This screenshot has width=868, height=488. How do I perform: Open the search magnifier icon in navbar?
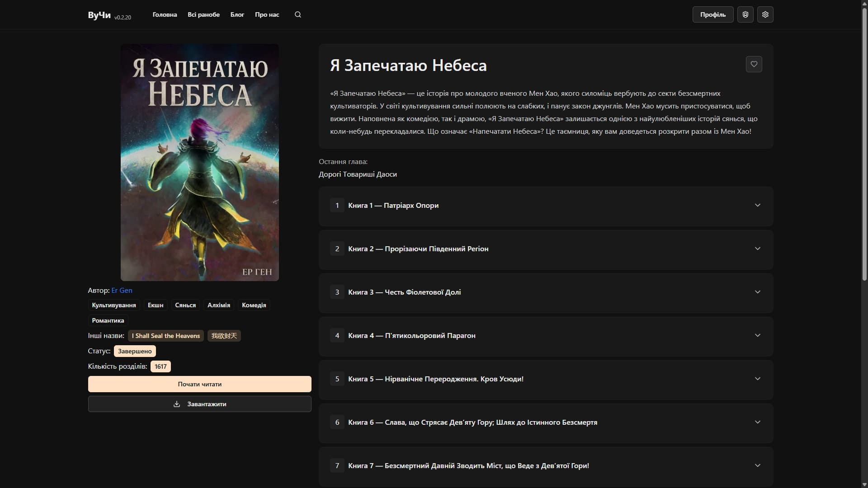tap(298, 14)
